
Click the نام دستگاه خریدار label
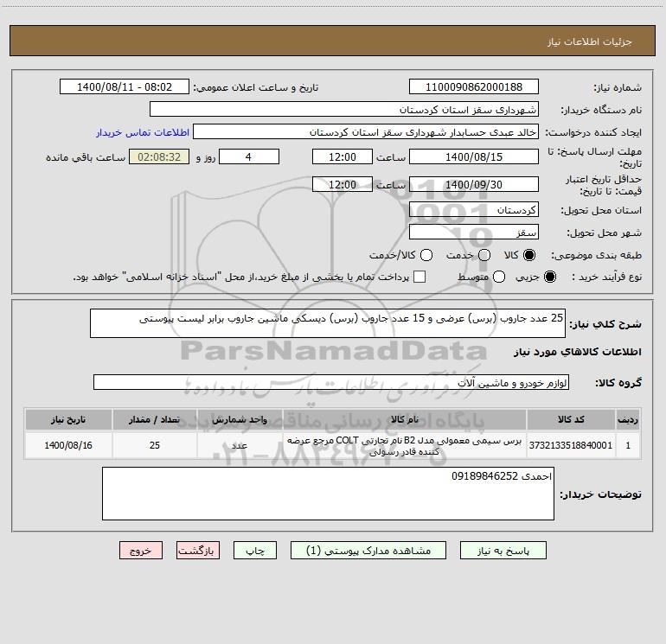click(x=601, y=111)
